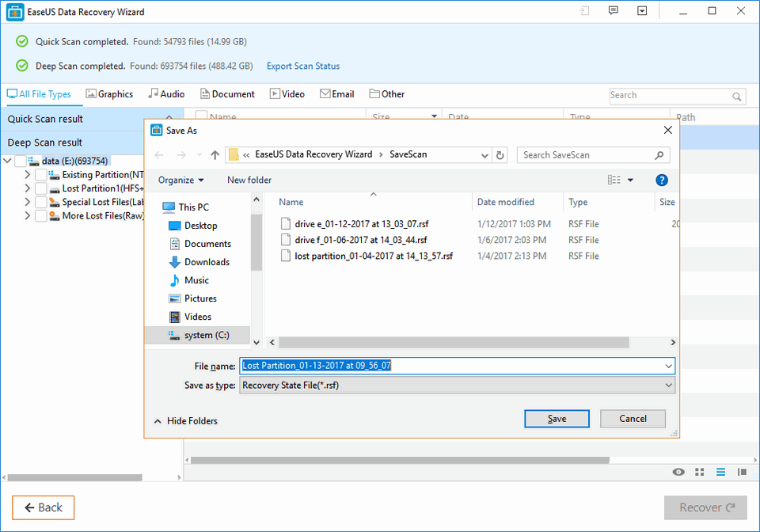Click the up-folder arrow in Save As
Screen dimensions: 760x532
(x=215, y=155)
